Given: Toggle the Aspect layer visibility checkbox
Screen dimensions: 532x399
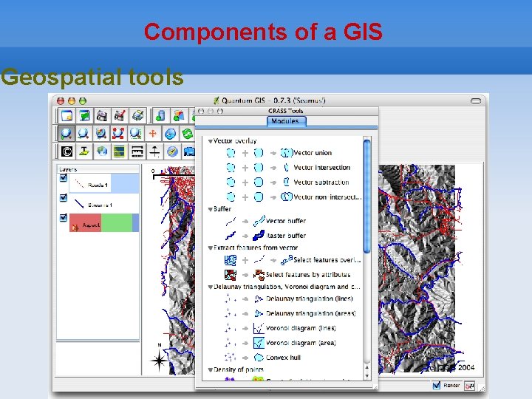Looking at the screenshot, I should click(64, 217).
